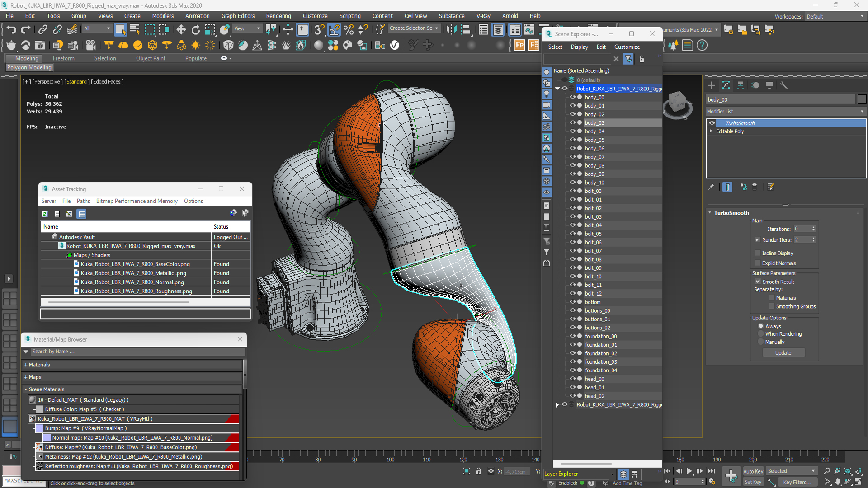Enable Explicit Normals checkbox

tap(758, 263)
